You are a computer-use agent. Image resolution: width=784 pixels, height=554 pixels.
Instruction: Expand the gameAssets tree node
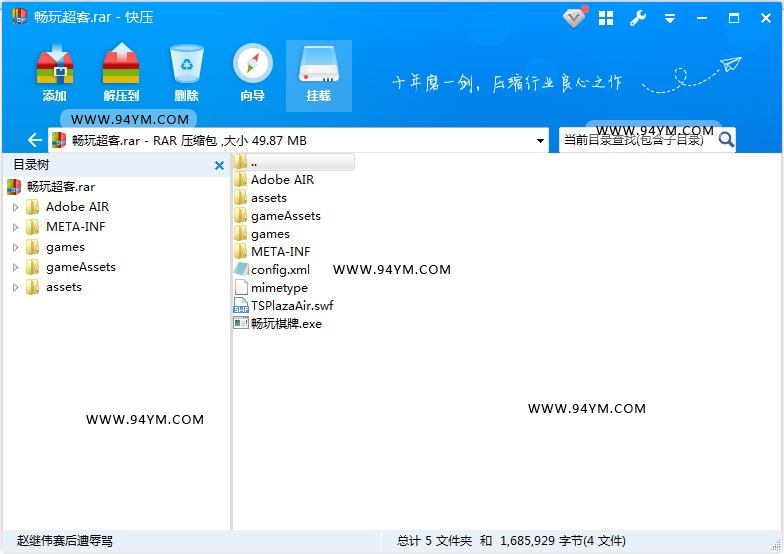coord(16,268)
